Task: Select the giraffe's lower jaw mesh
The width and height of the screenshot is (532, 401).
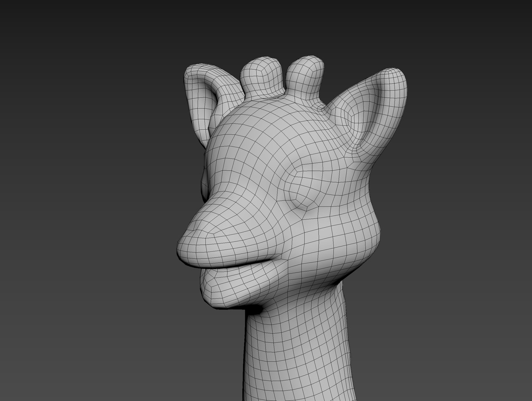Action: point(238,286)
